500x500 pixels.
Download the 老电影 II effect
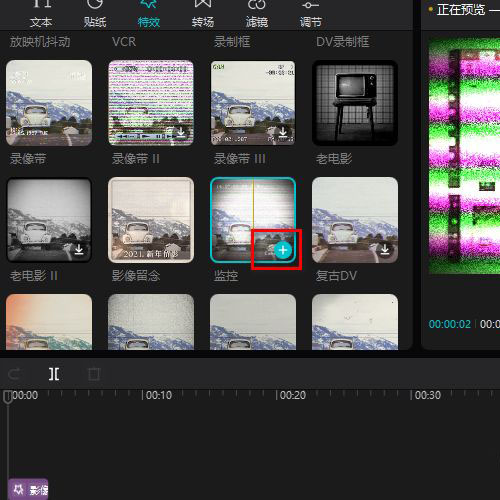tap(79, 249)
